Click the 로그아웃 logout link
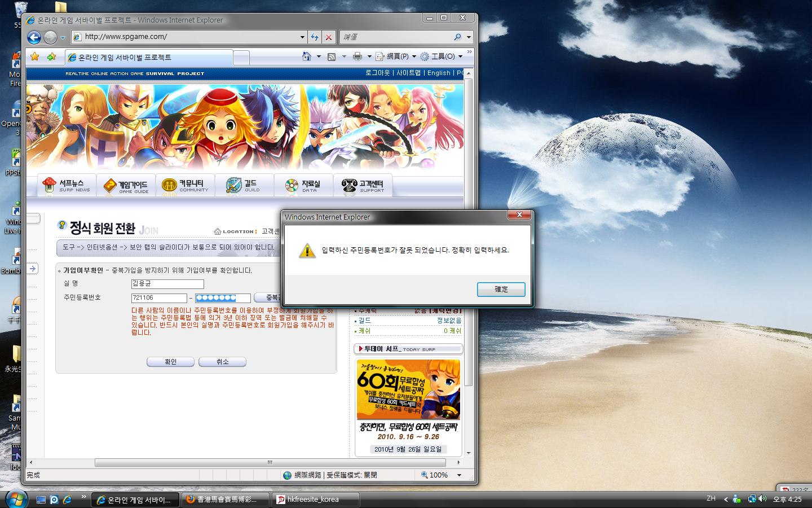Screen dimensions: 812x508 378,73
